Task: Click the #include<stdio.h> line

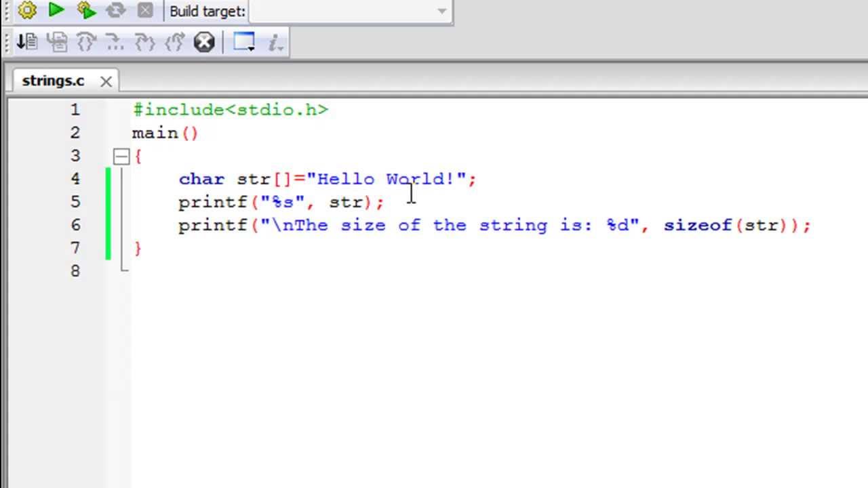Action: point(231,110)
